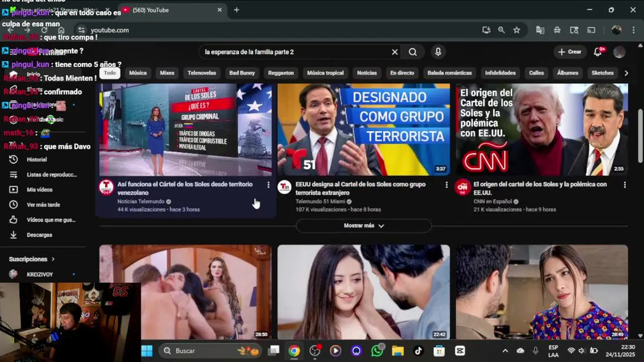Screen dimensions: 644x362
Task: Select the Infidelidades filter chip
Action: point(500,73)
